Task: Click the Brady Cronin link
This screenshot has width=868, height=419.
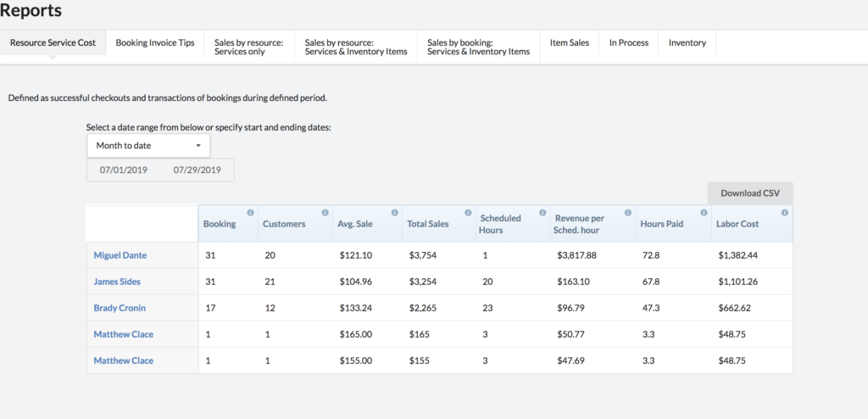Action: [x=120, y=308]
